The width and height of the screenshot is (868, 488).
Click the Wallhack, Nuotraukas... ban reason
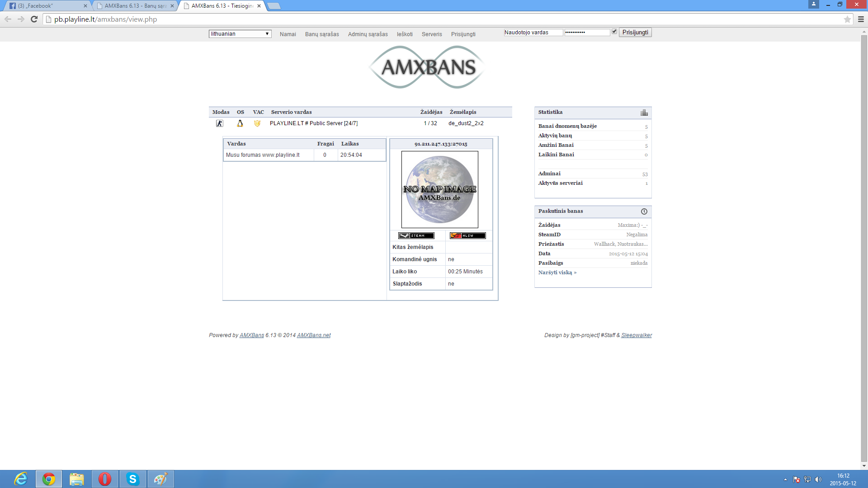point(621,244)
